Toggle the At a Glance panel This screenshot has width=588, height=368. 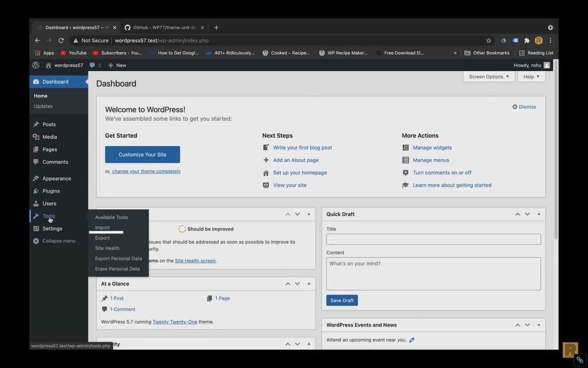tap(309, 284)
